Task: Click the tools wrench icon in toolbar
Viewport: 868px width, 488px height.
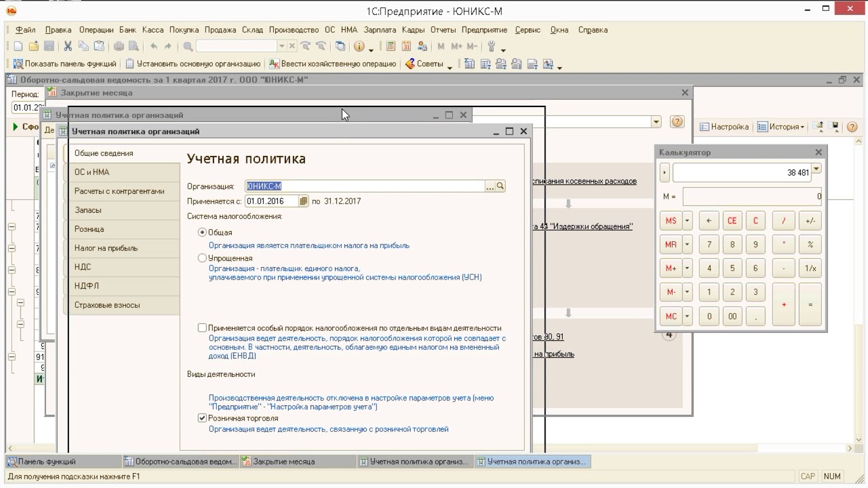Action: coord(492,46)
